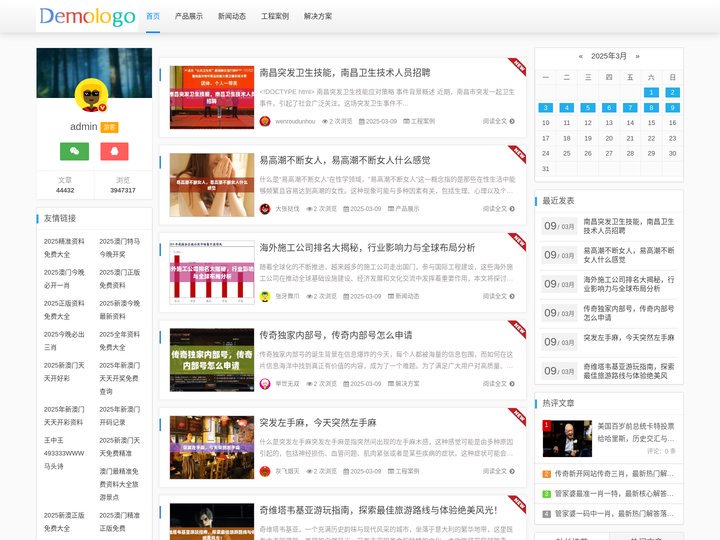Open the 解决方案 menu item
The height and width of the screenshot is (540, 720).
(318, 16)
